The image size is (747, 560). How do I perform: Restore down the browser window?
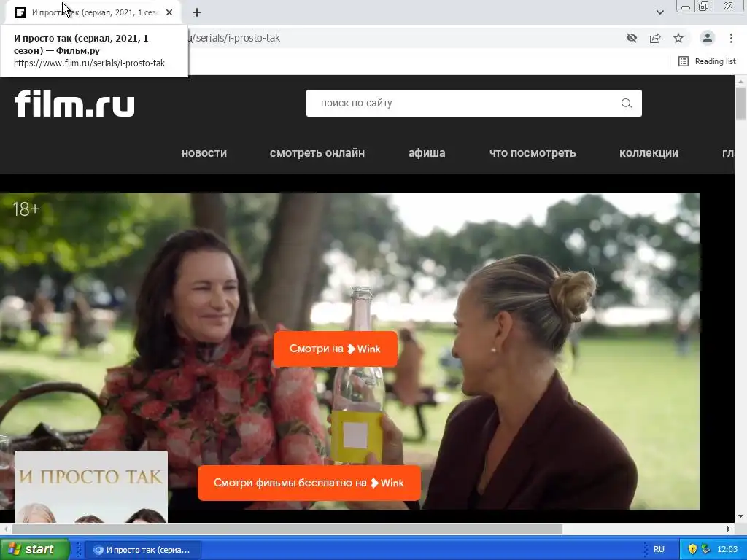coord(704,7)
